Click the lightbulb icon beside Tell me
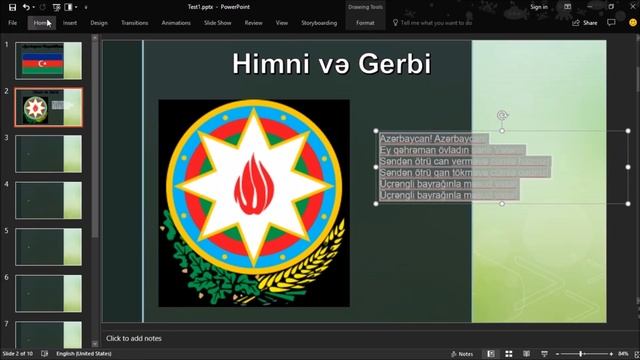 [x=395, y=23]
